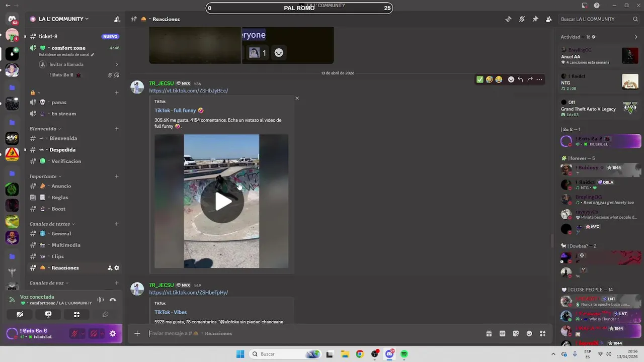This screenshot has width=644, height=362.
Task: Create a channel in 'Canales de textos'
Action: pyautogui.click(x=117, y=224)
